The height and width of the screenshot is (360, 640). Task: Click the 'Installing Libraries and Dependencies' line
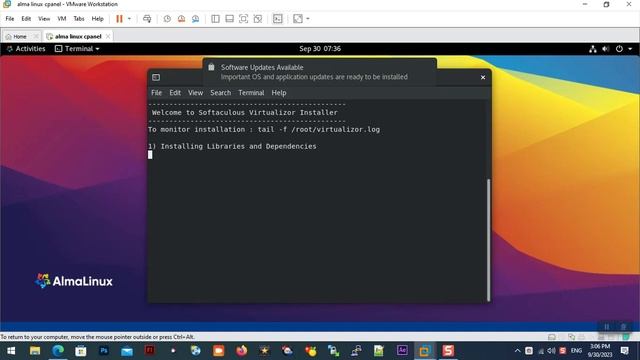232,146
